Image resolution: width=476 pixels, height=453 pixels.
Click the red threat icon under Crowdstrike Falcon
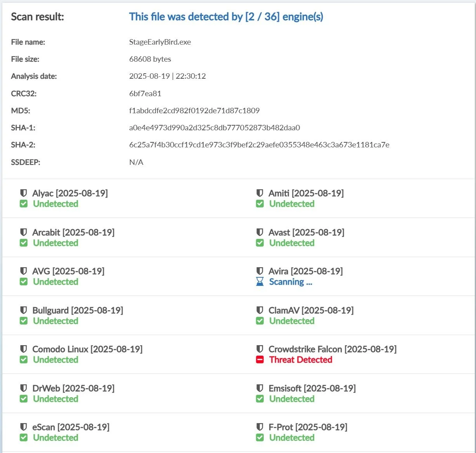tap(260, 360)
